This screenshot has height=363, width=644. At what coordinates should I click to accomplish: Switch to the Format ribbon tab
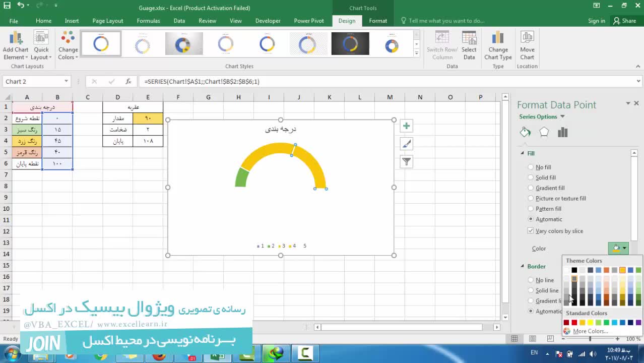coord(377,21)
